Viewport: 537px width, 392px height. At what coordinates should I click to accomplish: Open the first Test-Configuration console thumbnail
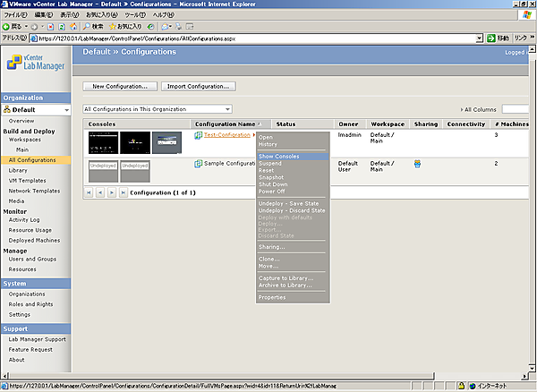pyautogui.click(x=102, y=141)
